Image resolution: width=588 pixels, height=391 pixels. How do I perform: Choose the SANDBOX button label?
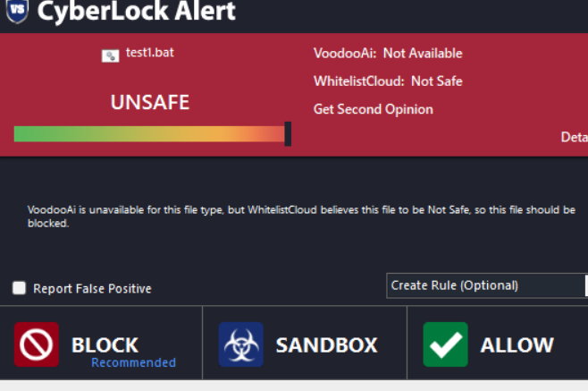pyautogui.click(x=326, y=344)
